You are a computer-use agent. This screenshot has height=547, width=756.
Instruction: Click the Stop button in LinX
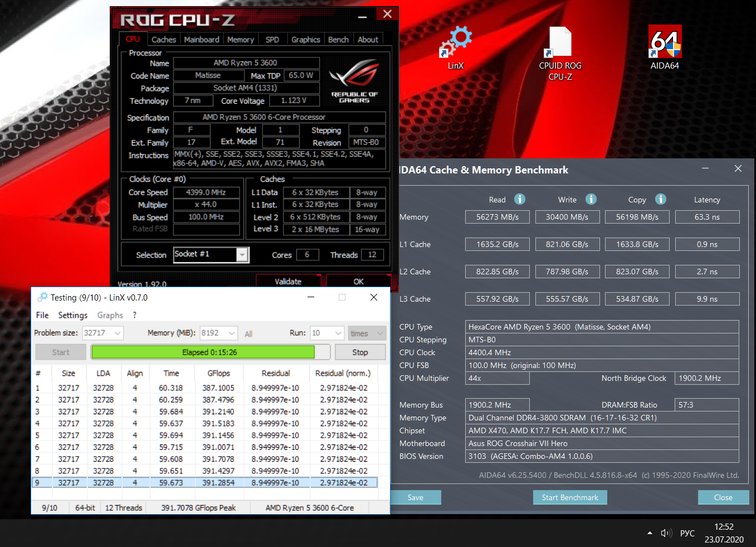[360, 352]
